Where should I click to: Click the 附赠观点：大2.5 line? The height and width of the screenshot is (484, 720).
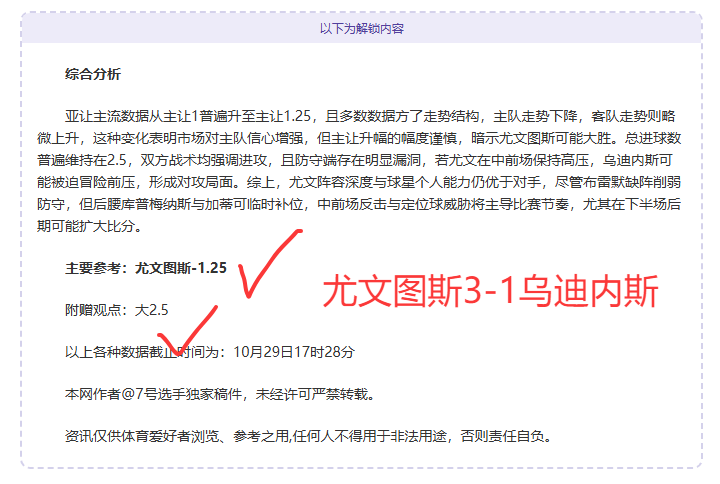click(110, 310)
